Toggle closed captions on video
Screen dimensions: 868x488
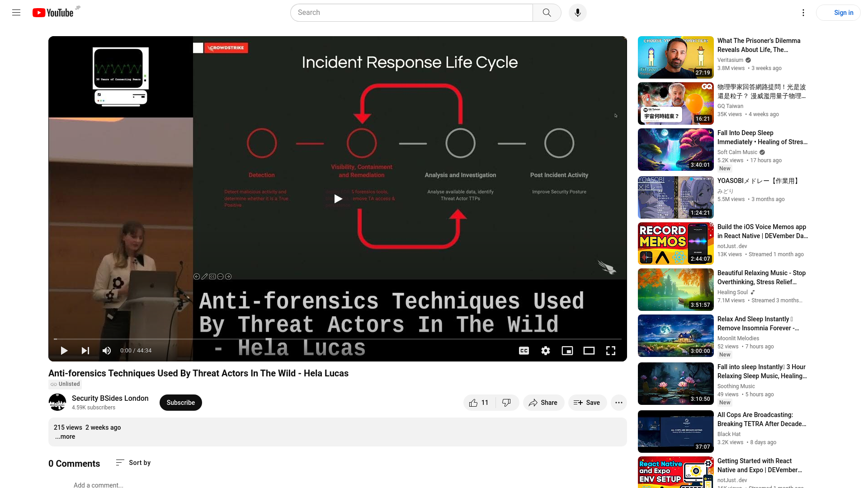click(524, 350)
